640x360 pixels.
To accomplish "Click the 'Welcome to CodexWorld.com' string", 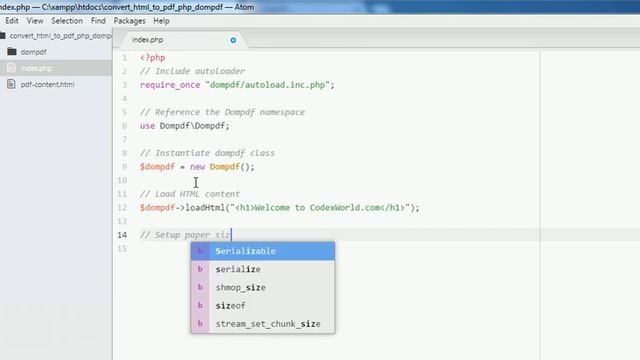I will pos(318,207).
